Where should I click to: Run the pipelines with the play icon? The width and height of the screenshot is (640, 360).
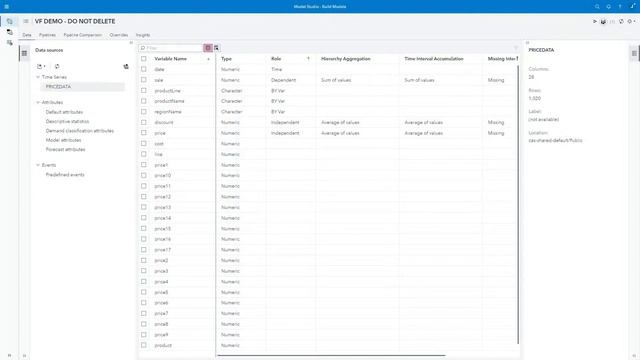point(595,21)
